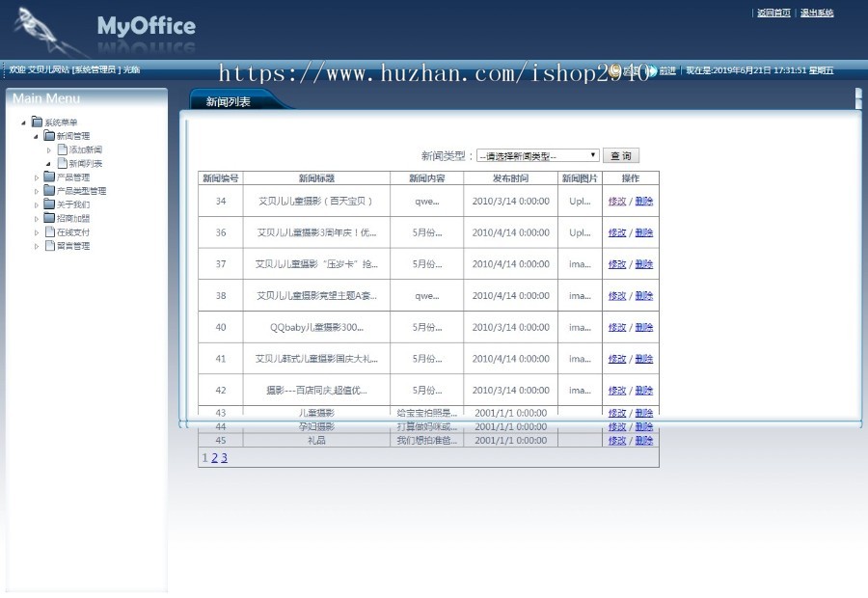
Task: Select the 系统菜单 folder icon
Action: [x=37, y=122]
